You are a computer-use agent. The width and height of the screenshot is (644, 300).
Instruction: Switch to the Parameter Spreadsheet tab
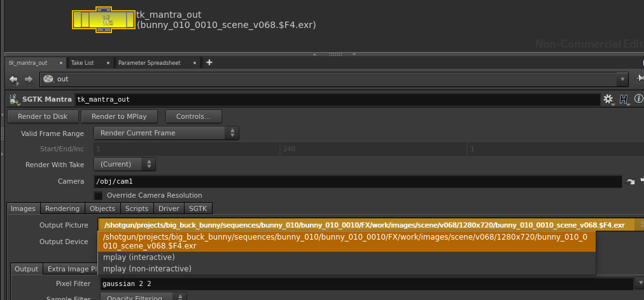point(149,63)
